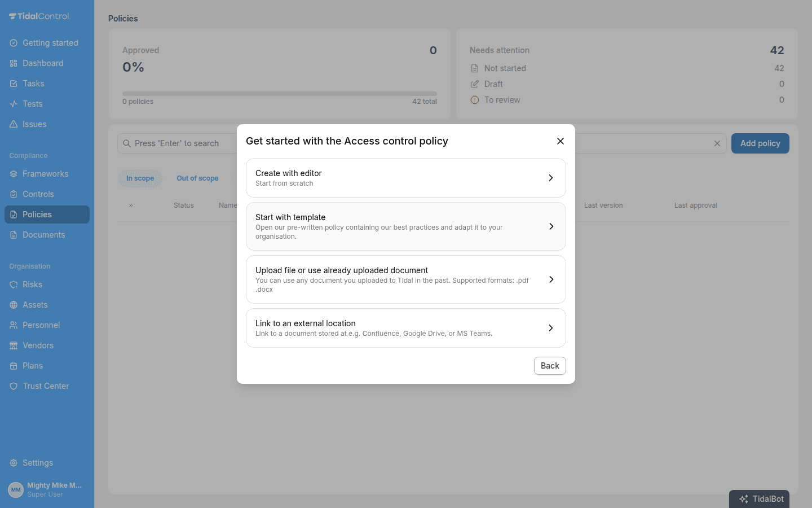812x508 pixels.
Task: Toggle the In scope filter chip
Action: 140,178
